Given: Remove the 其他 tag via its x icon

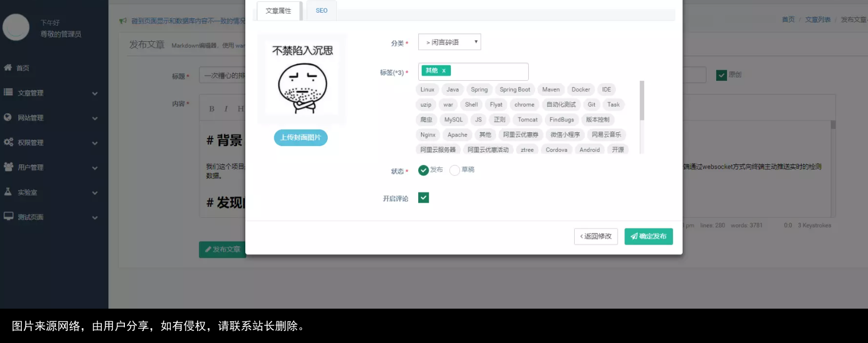Looking at the screenshot, I should pyautogui.click(x=442, y=70).
